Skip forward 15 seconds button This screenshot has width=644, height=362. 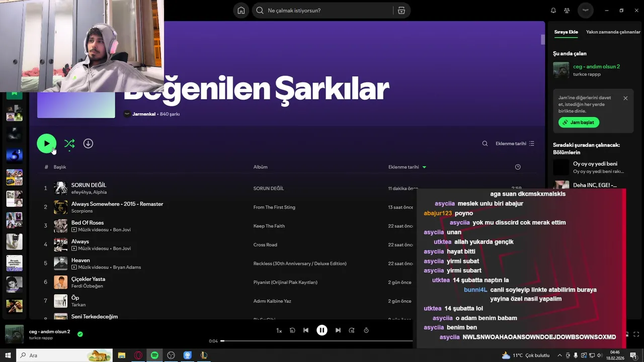click(x=352, y=330)
